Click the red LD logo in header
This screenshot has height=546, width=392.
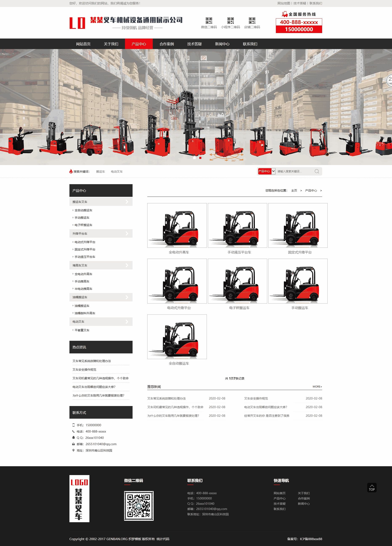(77, 23)
